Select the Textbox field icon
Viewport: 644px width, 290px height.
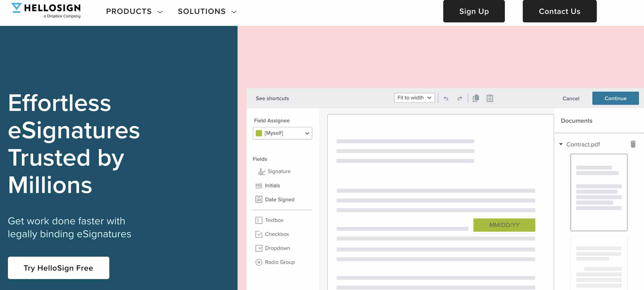point(258,220)
